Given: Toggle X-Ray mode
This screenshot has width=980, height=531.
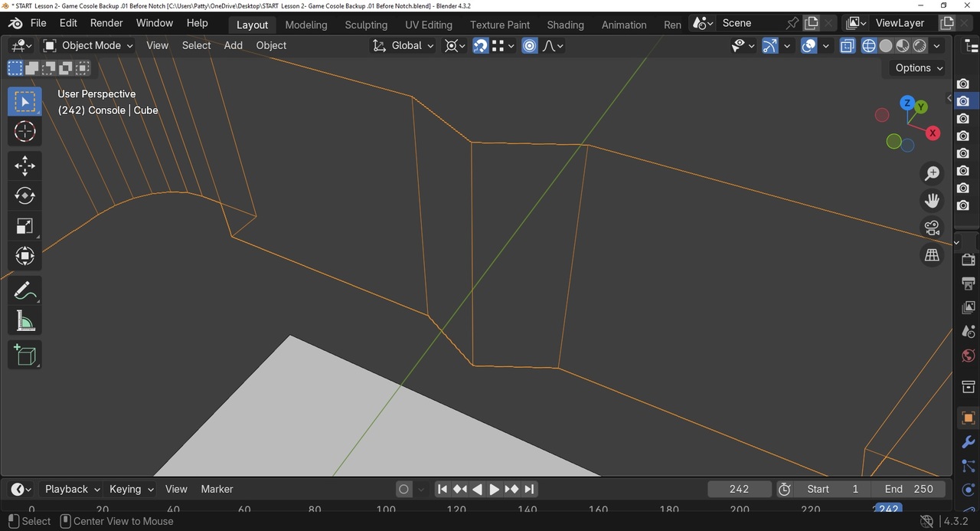Looking at the screenshot, I should point(848,45).
